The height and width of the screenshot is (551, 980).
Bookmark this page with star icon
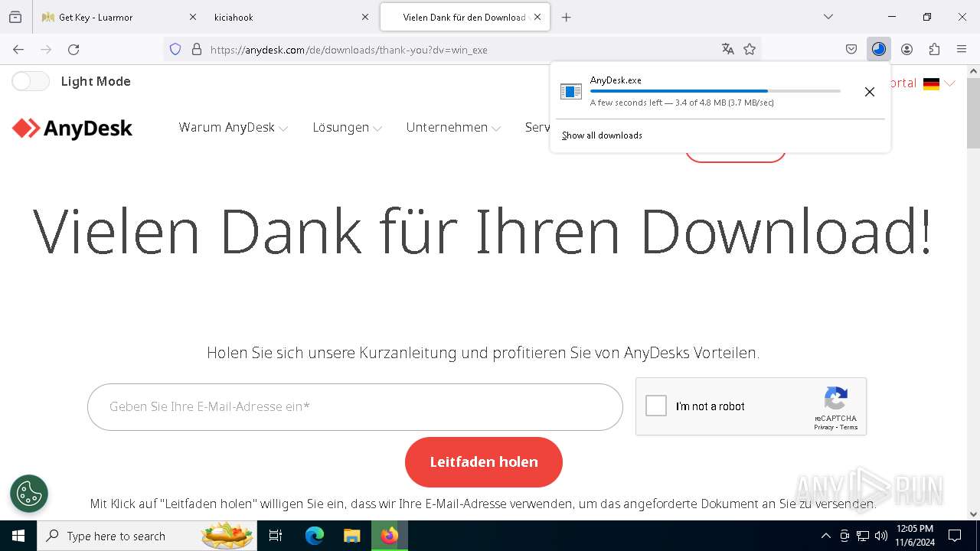pos(750,49)
